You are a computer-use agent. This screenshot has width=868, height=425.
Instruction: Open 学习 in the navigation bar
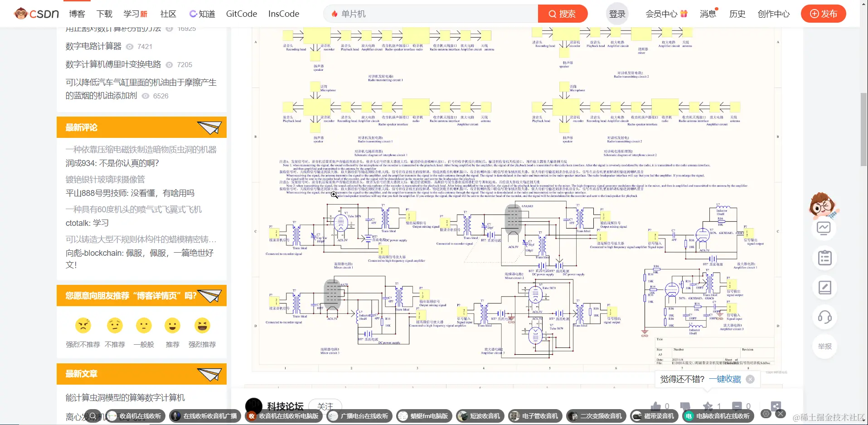pos(135,14)
